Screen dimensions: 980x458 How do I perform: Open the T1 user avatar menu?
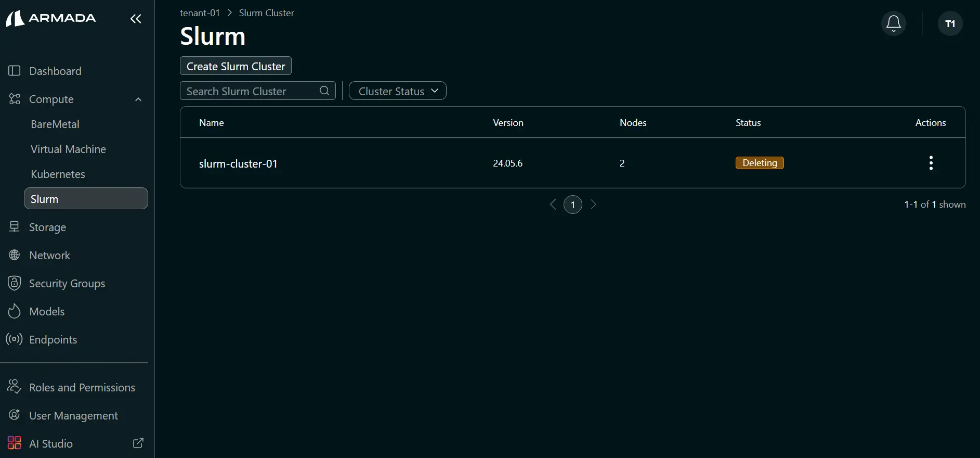950,23
